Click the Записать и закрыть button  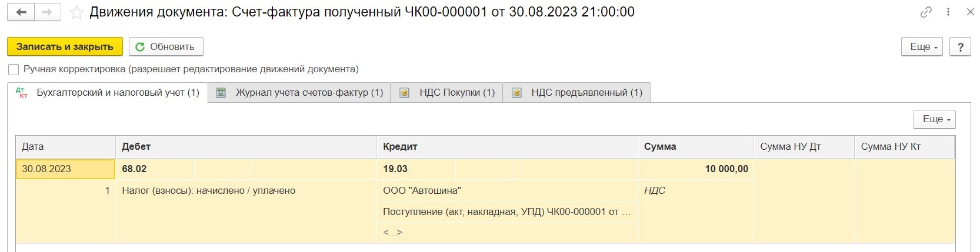coord(65,47)
